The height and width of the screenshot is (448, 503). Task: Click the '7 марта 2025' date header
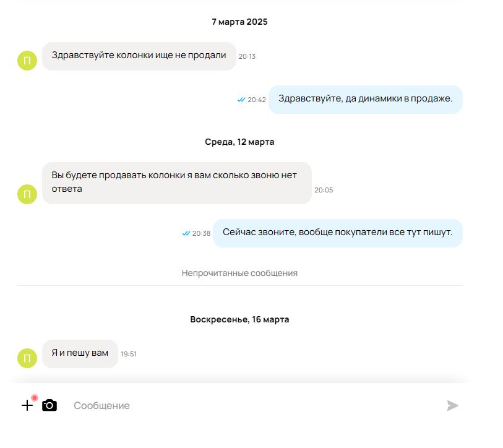coord(239,22)
